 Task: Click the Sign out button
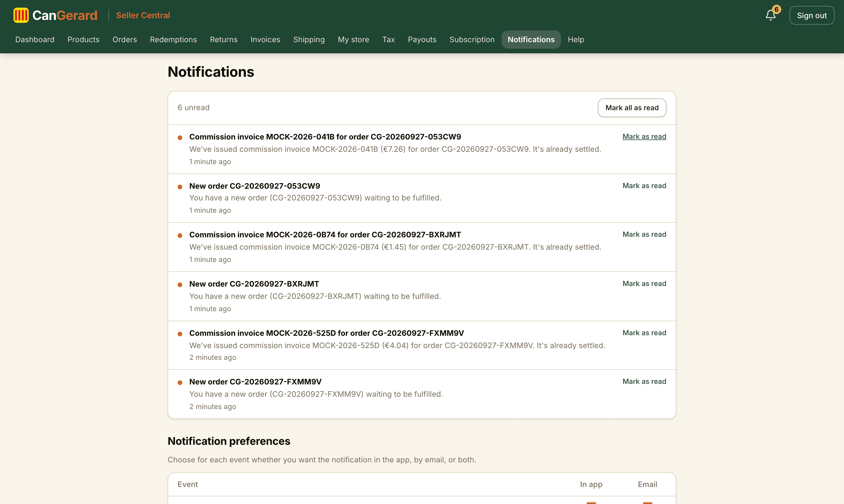pyautogui.click(x=811, y=15)
